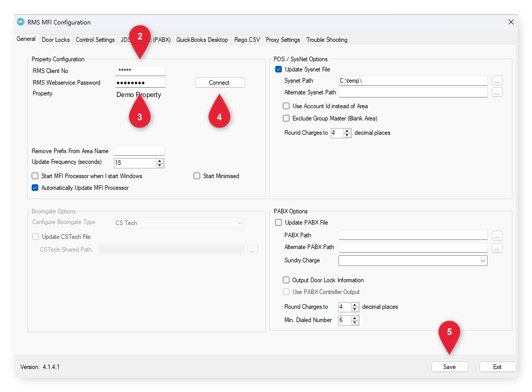The width and height of the screenshot is (532, 392).
Task: Click the Exit button
Action: coord(498,367)
